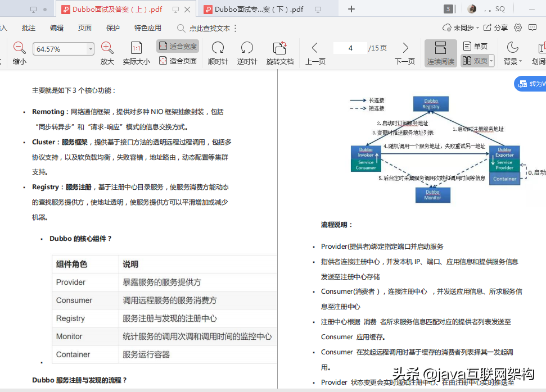
Task: Click the 分享 (share) button
Action: point(495,28)
